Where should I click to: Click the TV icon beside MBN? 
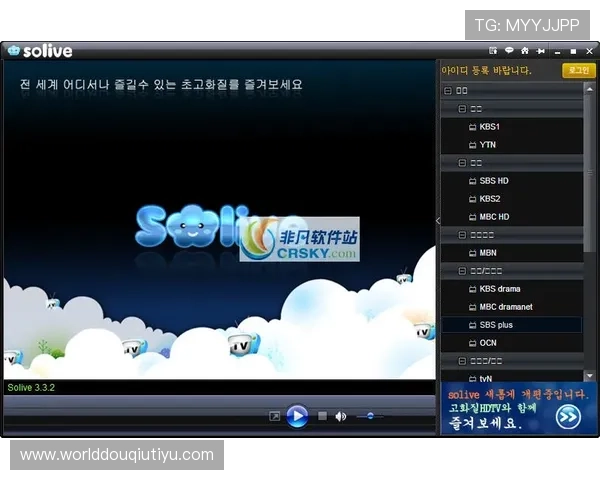[473, 253]
